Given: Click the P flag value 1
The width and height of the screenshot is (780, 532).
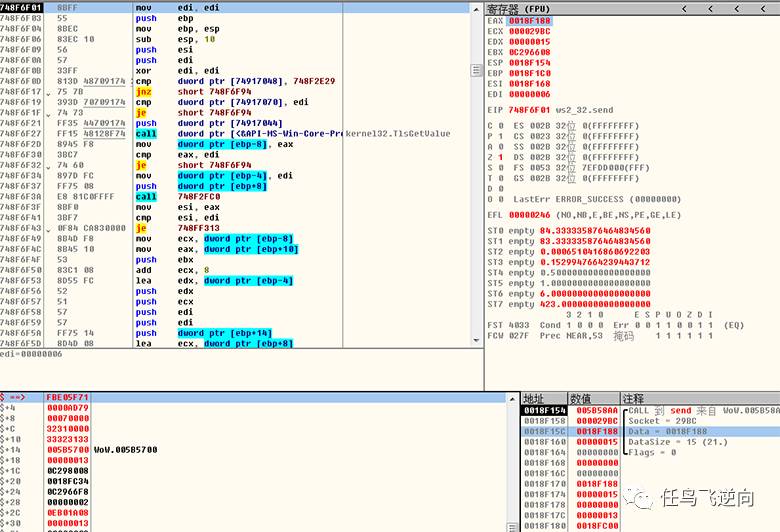Looking at the screenshot, I should click(500, 136).
